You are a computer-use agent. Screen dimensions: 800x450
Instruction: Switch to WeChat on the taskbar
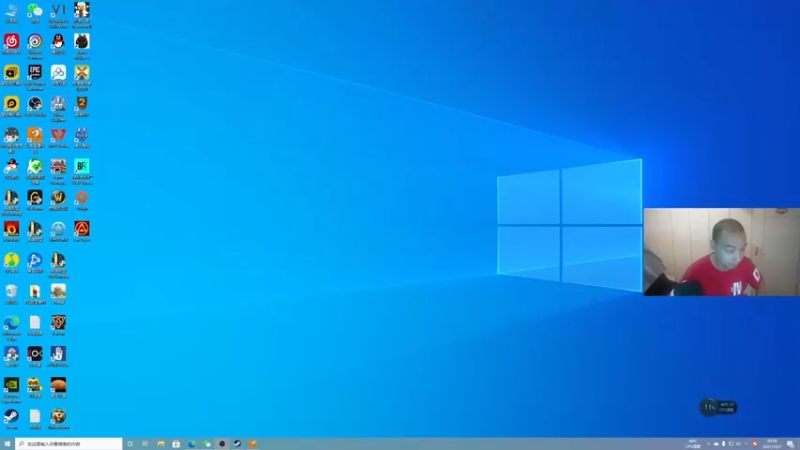[207, 444]
